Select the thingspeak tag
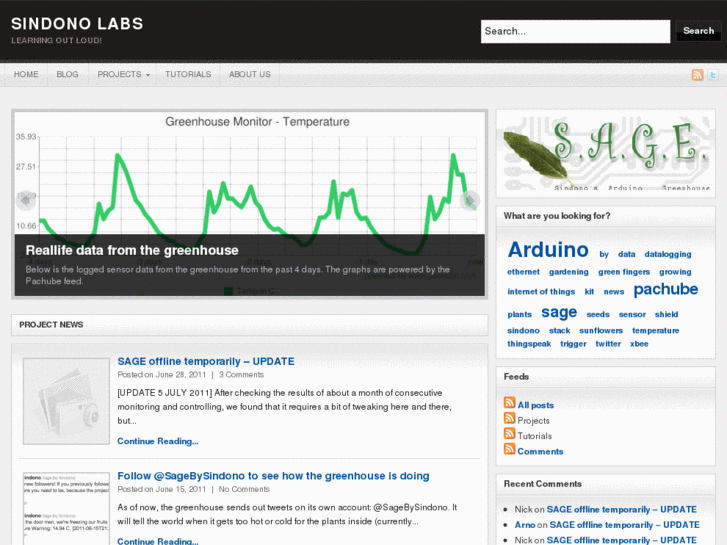 [x=529, y=344]
